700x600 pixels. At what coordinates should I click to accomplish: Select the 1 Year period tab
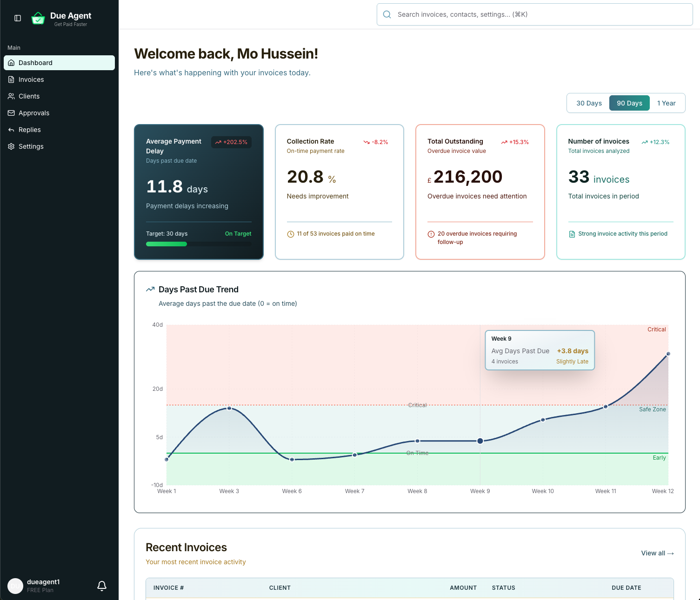coord(666,103)
